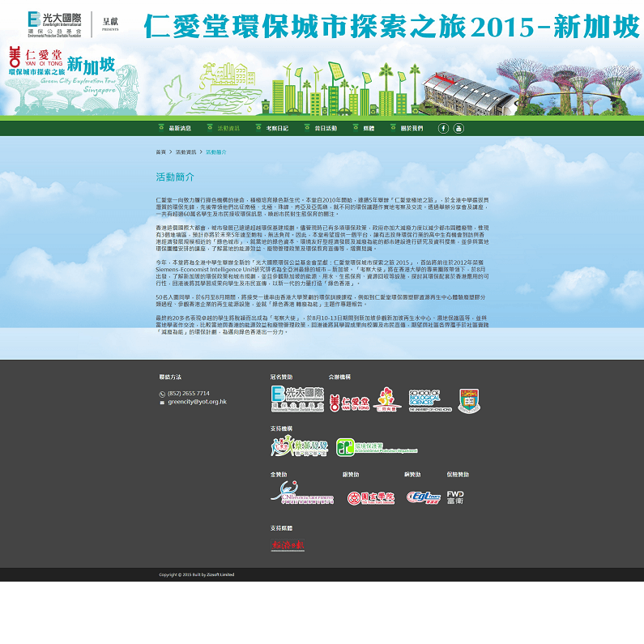Open the Yuen Yuen Institute silver sponsor logo
This screenshot has height=644, width=644.
(x=371, y=498)
